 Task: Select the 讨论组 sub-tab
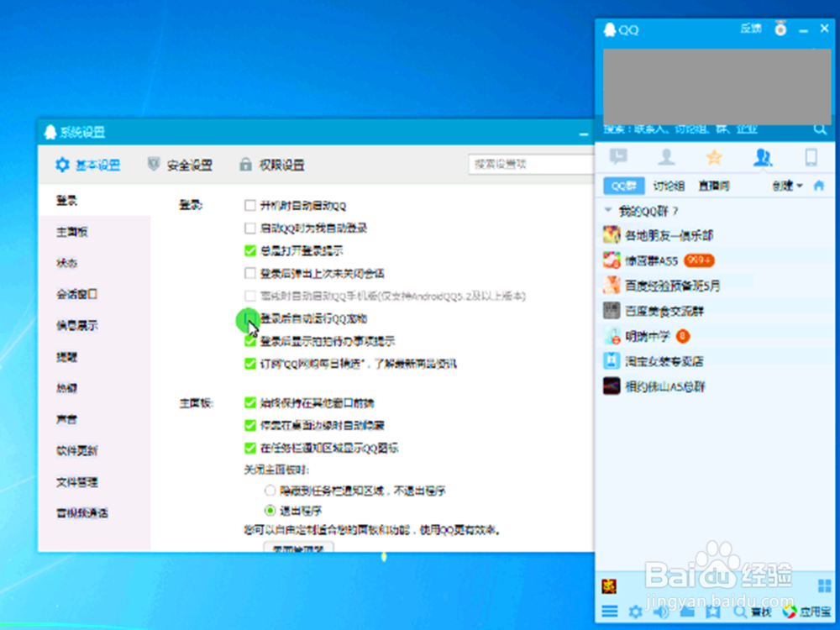[x=669, y=186]
